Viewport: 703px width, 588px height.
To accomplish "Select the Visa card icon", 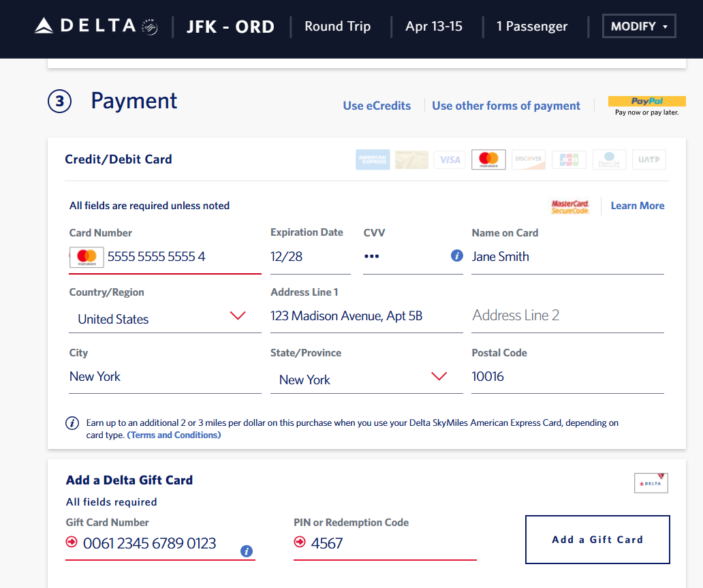I will click(450, 159).
